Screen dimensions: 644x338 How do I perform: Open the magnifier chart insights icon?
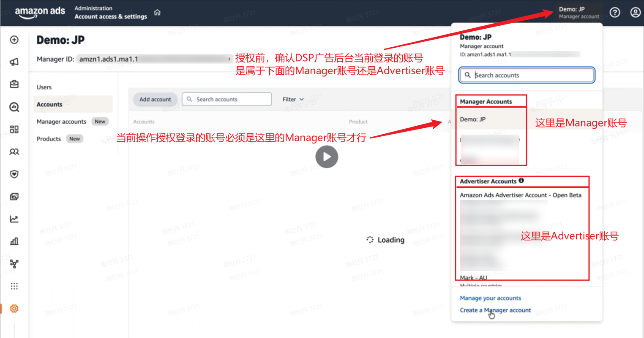coord(14,107)
